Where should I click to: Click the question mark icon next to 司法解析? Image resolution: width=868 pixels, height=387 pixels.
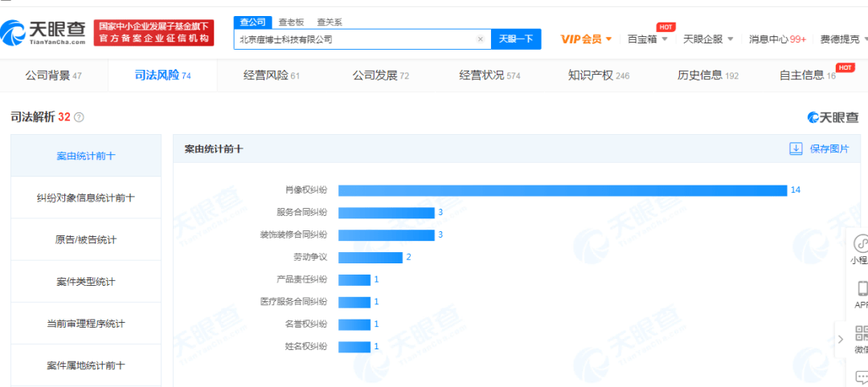tap(79, 117)
